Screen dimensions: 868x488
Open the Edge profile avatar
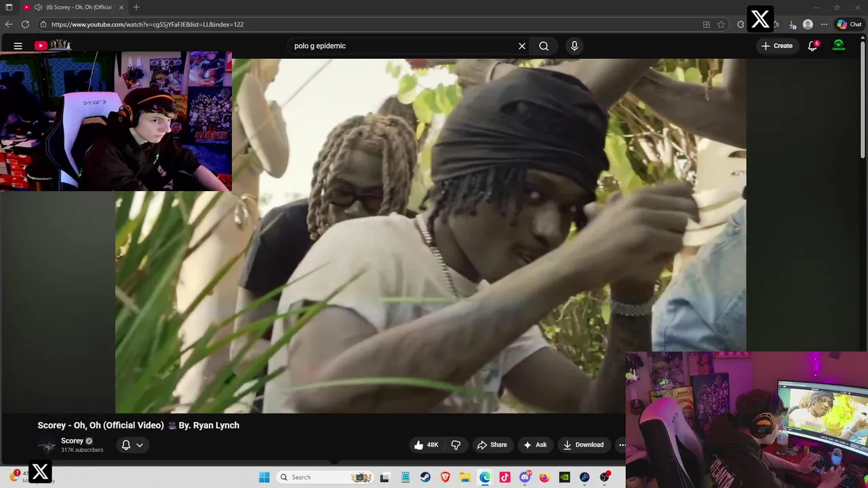(808, 24)
